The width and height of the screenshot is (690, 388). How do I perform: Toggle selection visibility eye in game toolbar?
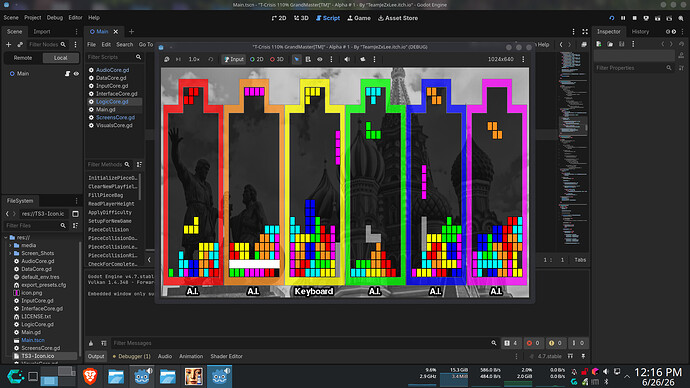click(x=320, y=59)
